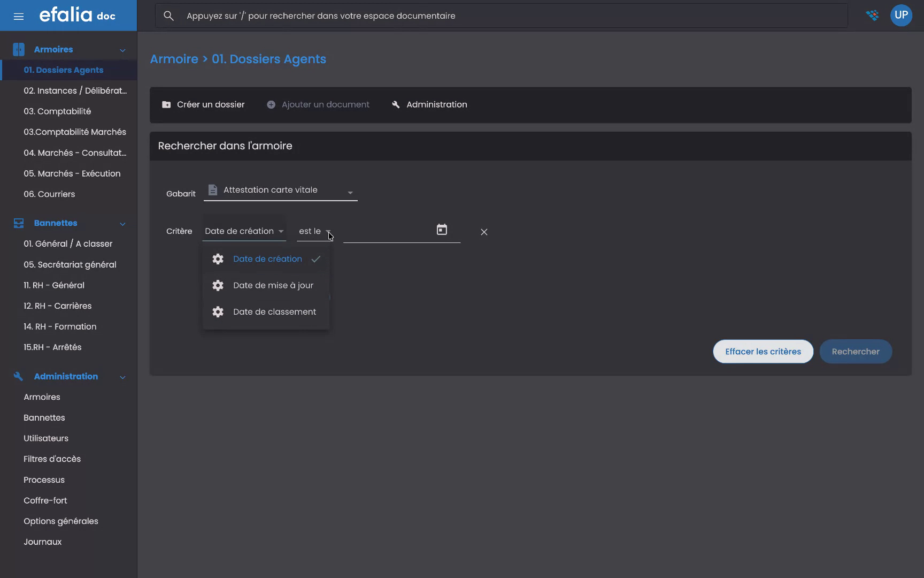
Task: Open the hamburger menu in top-left corner
Action: tap(19, 16)
